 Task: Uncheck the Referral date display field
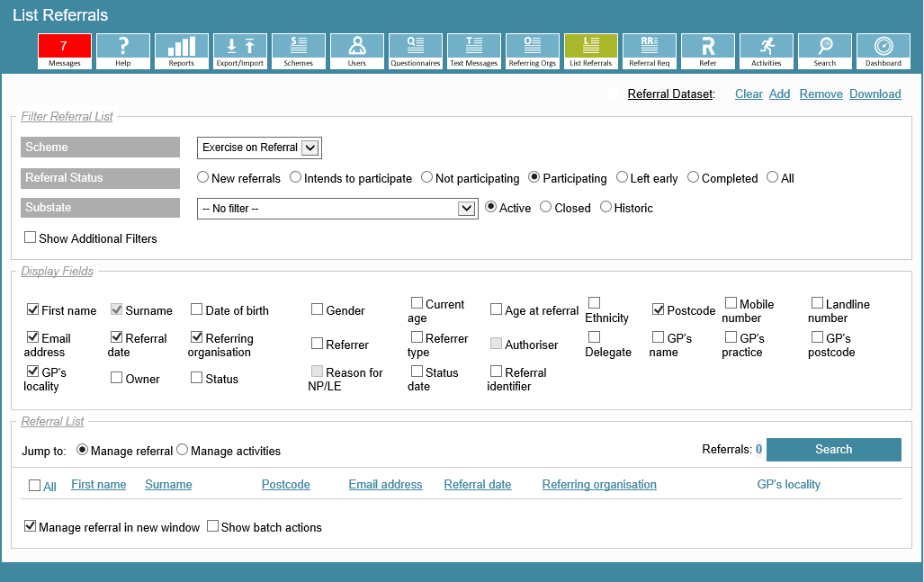[x=117, y=337]
